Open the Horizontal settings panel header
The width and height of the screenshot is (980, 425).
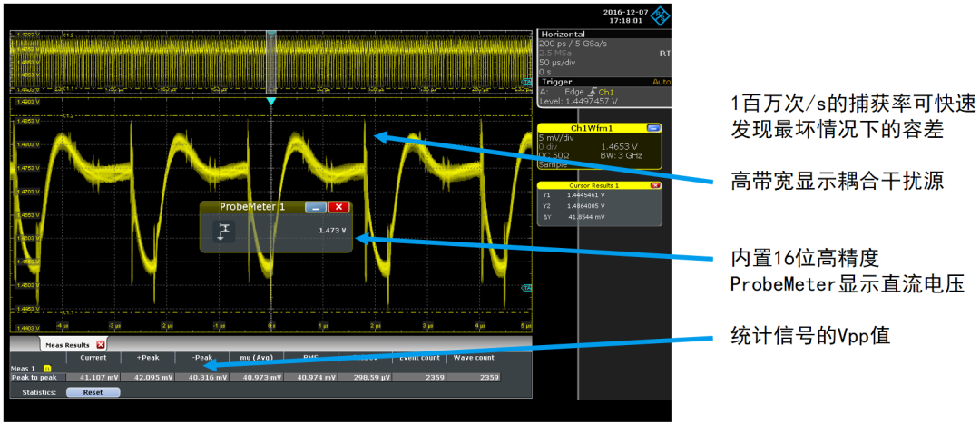[605, 34]
